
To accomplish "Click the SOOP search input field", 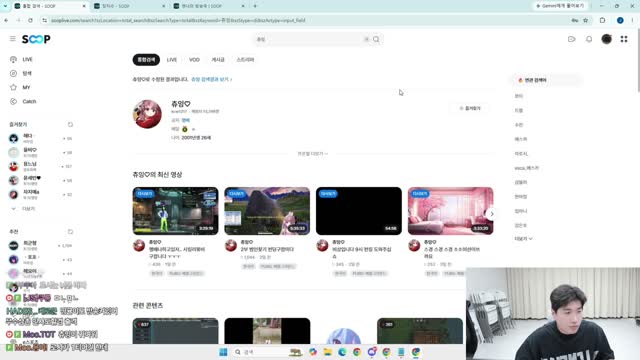I will [x=309, y=39].
